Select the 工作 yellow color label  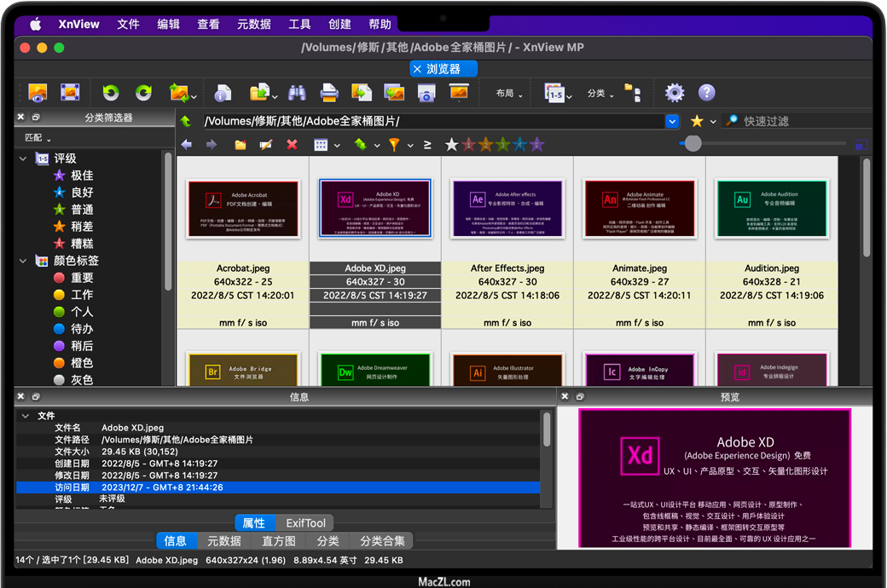click(x=81, y=295)
